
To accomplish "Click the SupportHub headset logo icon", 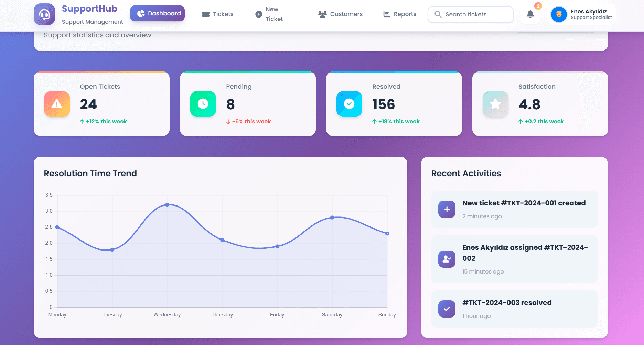I will 44,14.
